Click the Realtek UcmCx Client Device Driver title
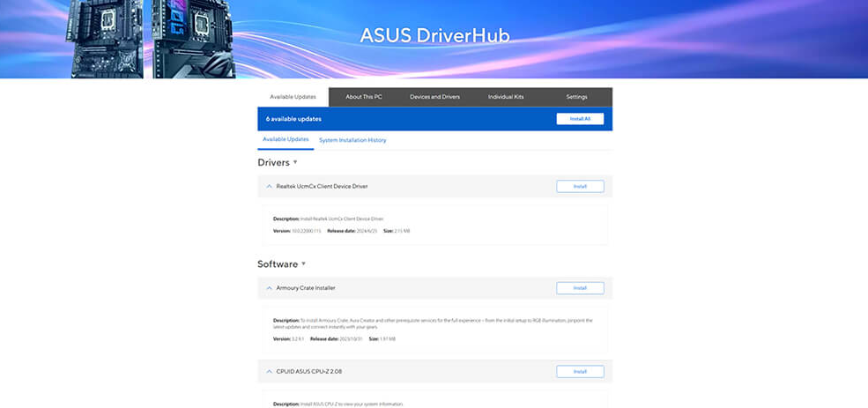The height and width of the screenshot is (408, 868). [322, 187]
